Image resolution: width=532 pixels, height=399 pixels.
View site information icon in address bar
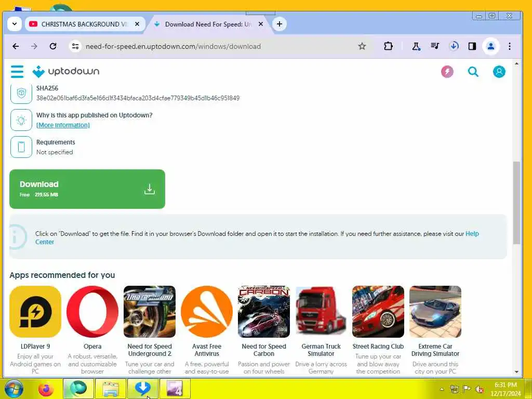[x=75, y=46]
